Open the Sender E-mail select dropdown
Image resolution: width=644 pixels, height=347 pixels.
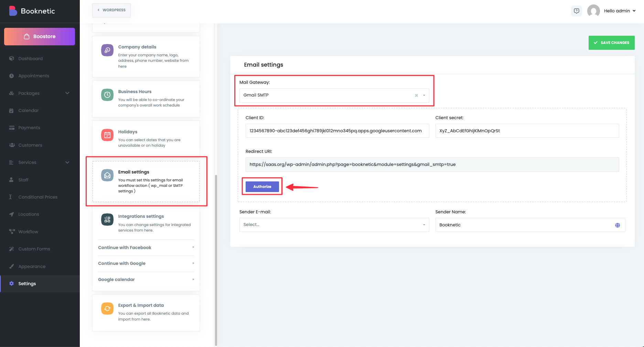[334, 225]
